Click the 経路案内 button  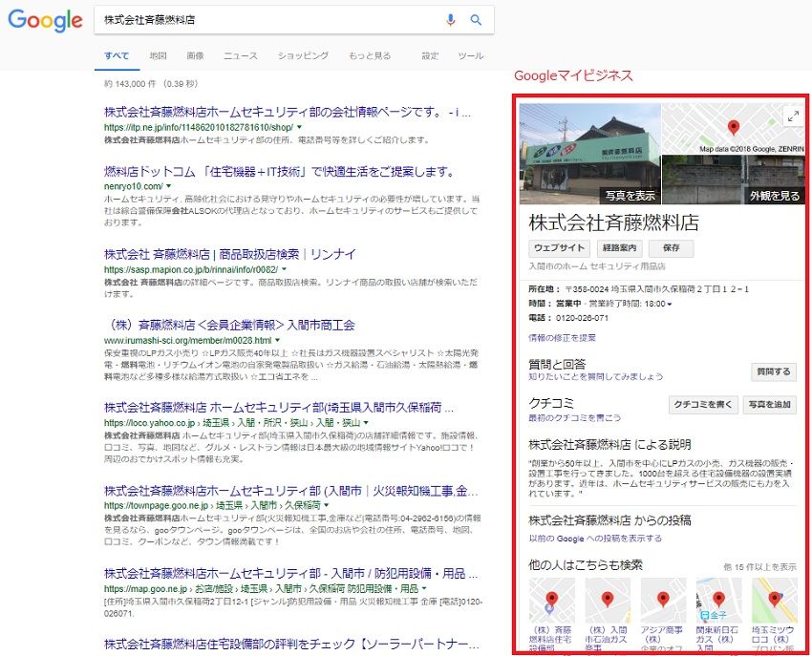(620, 248)
